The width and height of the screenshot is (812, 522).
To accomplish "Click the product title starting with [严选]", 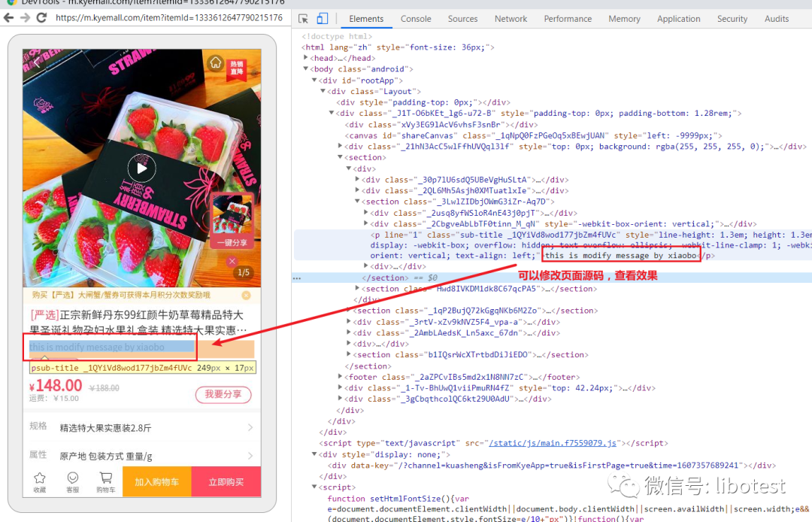I will click(138, 322).
